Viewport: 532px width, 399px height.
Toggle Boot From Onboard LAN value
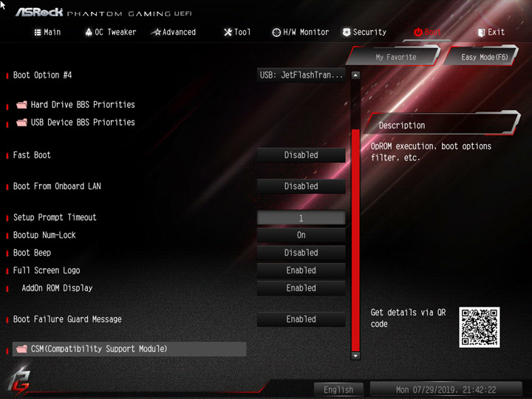(301, 186)
